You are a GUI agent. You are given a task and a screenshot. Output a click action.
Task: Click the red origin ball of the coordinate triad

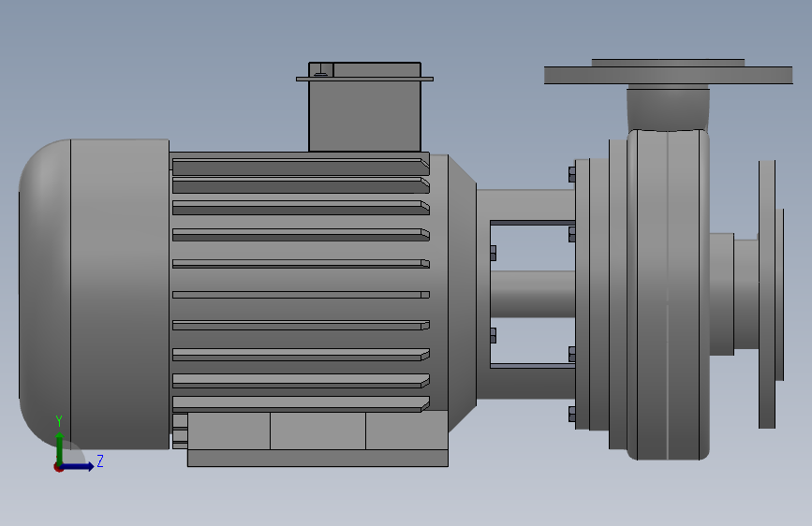(x=58, y=467)
